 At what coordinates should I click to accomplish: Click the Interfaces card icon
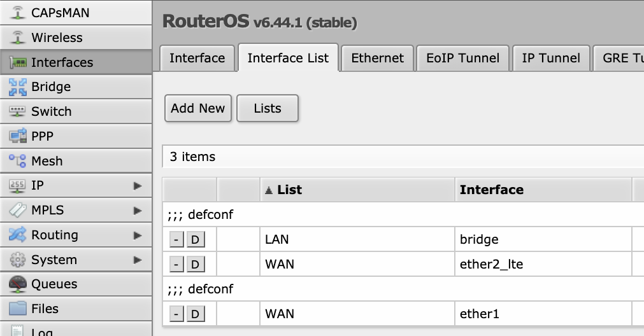click(x=18, y=62)
